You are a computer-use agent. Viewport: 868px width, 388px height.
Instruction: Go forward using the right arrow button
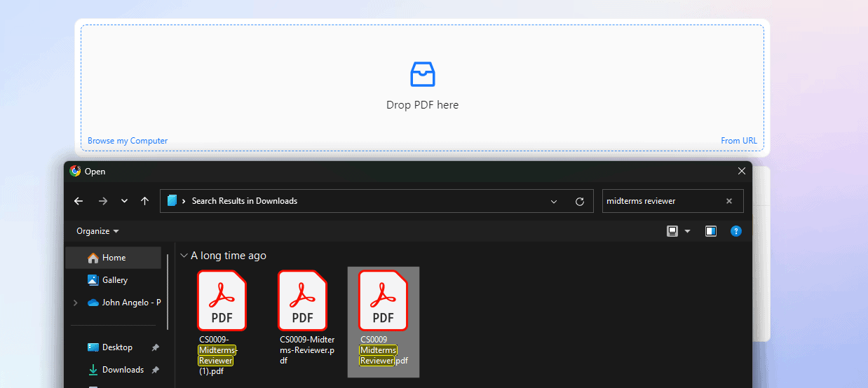pyautogui.click(x=103, y=201)
